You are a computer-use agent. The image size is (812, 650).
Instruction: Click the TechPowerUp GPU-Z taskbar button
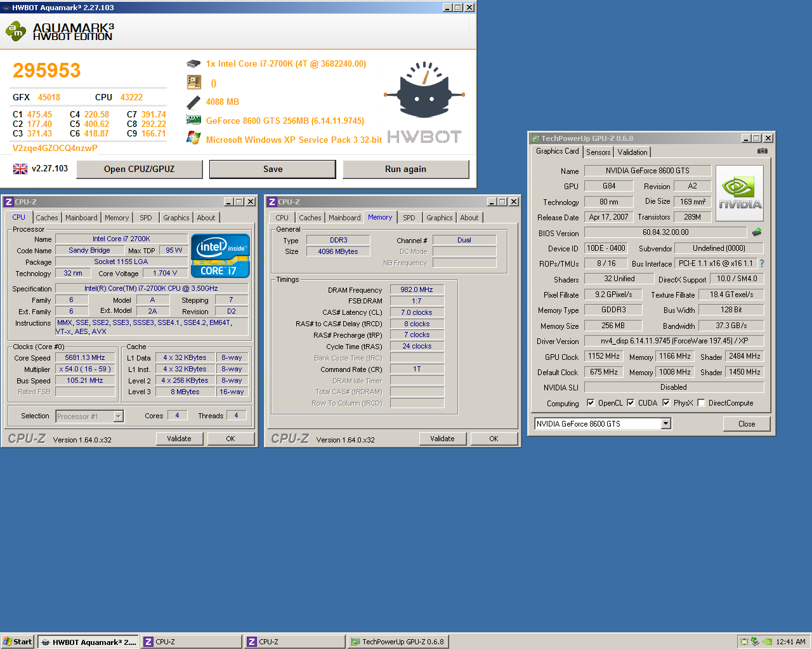click(398, 642)
